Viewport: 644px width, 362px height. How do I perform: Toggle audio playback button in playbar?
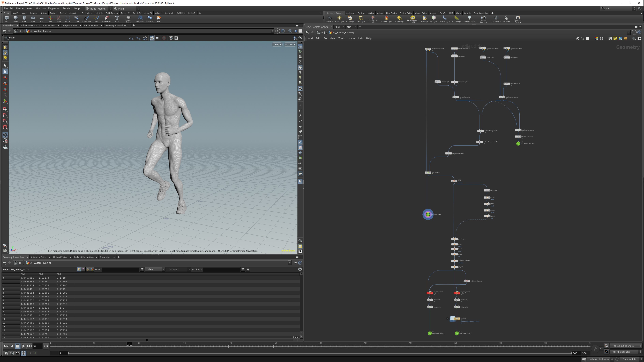12,353
